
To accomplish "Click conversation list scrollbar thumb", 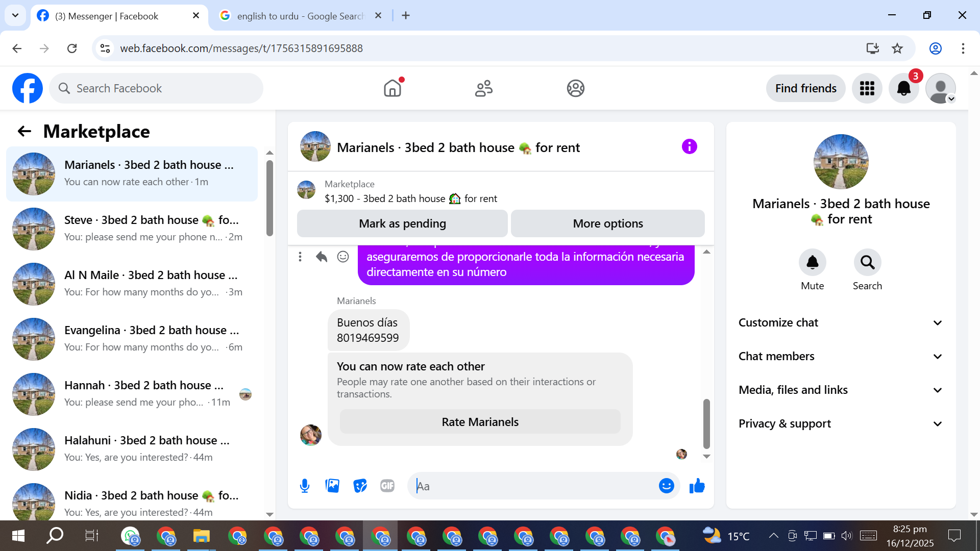I will click(x=269, y=198).
